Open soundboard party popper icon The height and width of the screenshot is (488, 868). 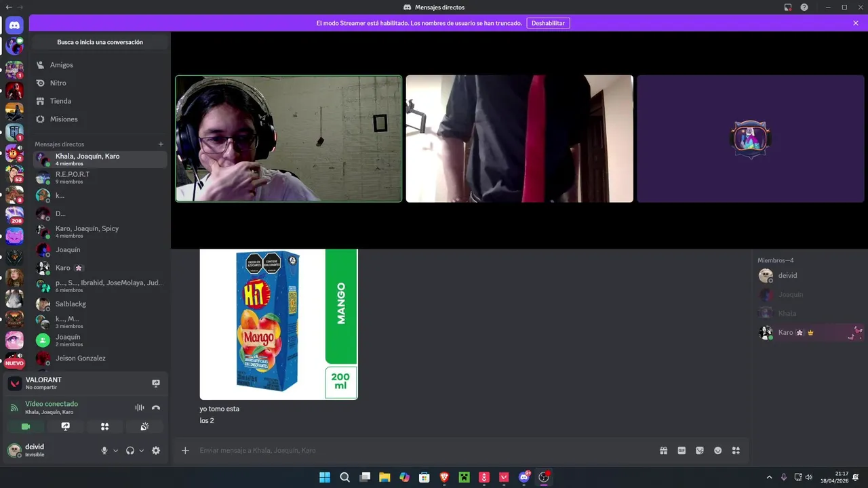point(144,426)
